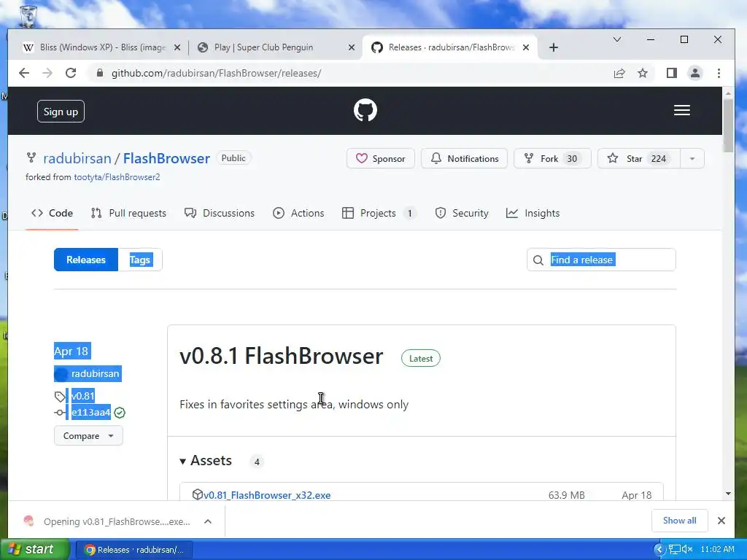
Task: Go back with the browser back arrow
Action: click(x=24, y=73)
